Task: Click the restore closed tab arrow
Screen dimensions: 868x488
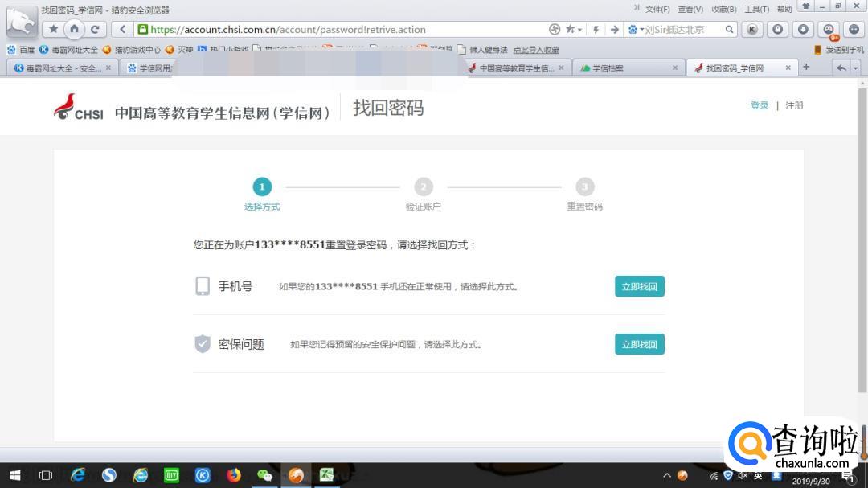Action: tap(841, 68)
